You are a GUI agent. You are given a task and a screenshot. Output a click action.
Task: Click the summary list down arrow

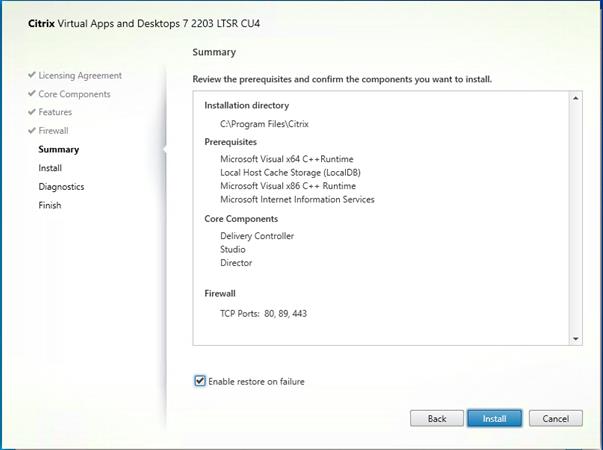click(576, 339)
